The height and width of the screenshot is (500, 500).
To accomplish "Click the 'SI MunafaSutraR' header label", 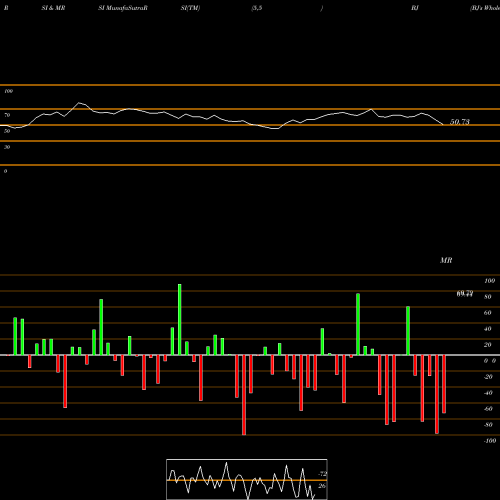I will pyautogui.click(x=123, y=8).
